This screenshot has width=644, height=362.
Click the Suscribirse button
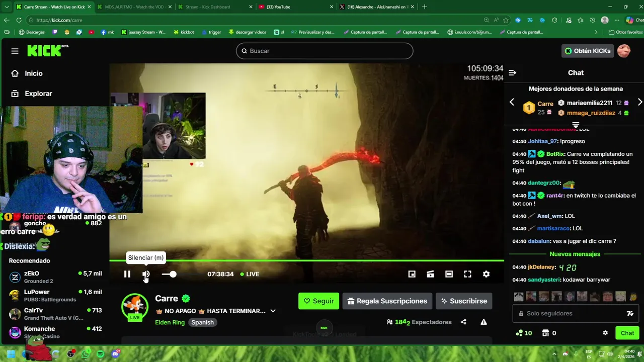point(464,301)
